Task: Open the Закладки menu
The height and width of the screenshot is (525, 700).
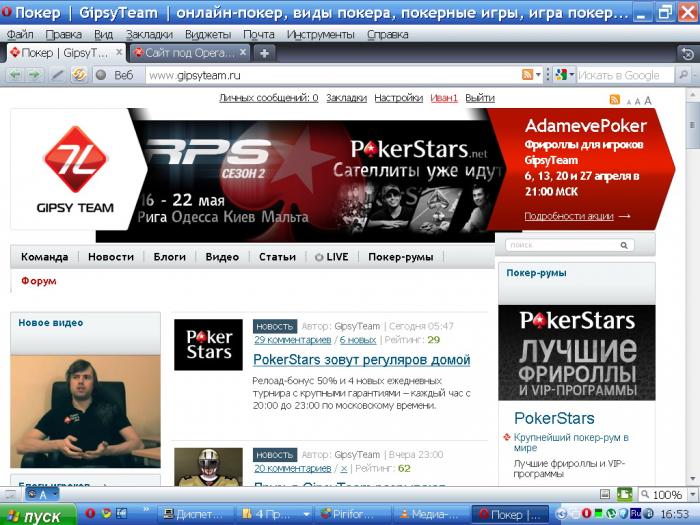Action: [x=149, y=34]
